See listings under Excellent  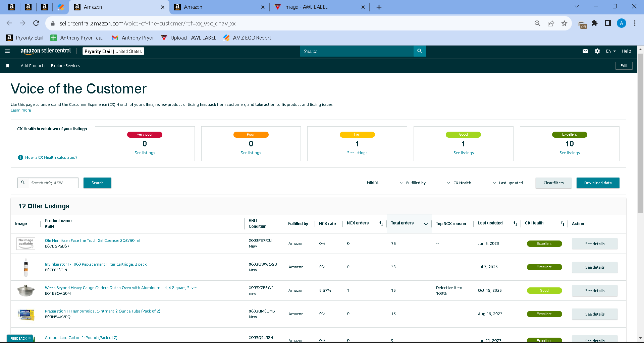(x=570, y=153)
